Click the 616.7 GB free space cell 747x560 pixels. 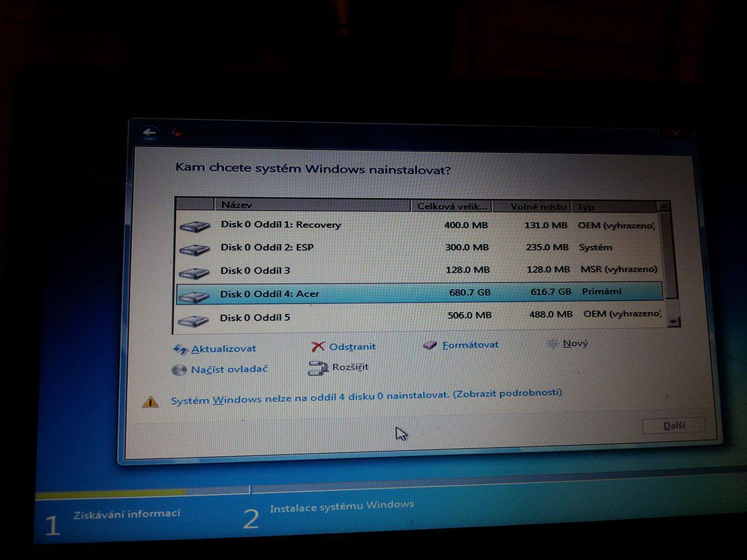point(551,292)
